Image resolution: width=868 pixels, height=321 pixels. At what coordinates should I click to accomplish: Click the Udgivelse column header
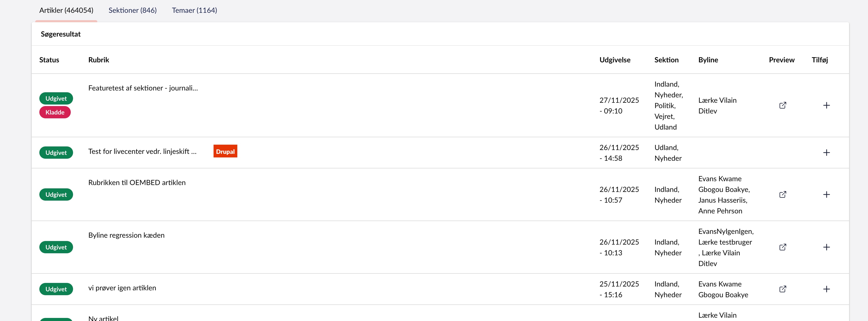pos(615,60)
